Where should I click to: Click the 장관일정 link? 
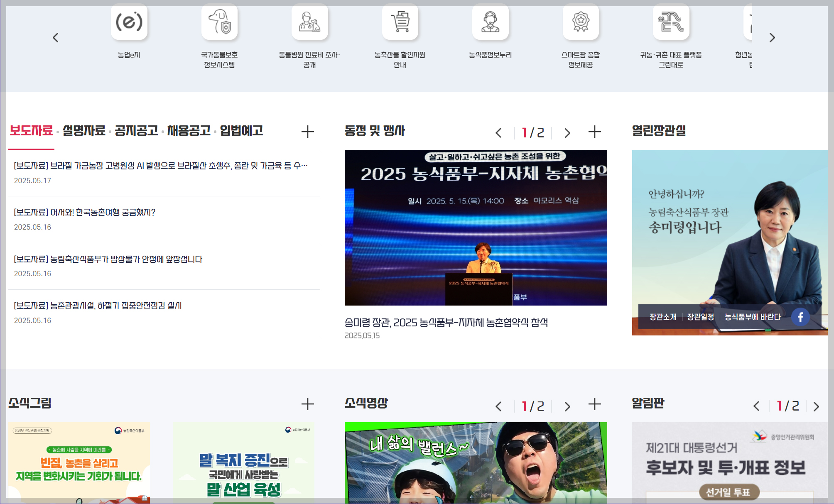click(700, 317)
